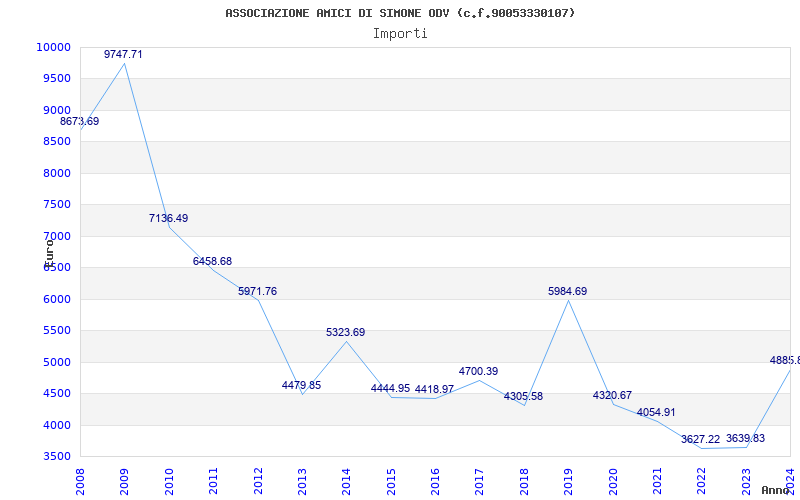Click the x-axis year 2013
This screenshot has width=800, height=500.
302,481
